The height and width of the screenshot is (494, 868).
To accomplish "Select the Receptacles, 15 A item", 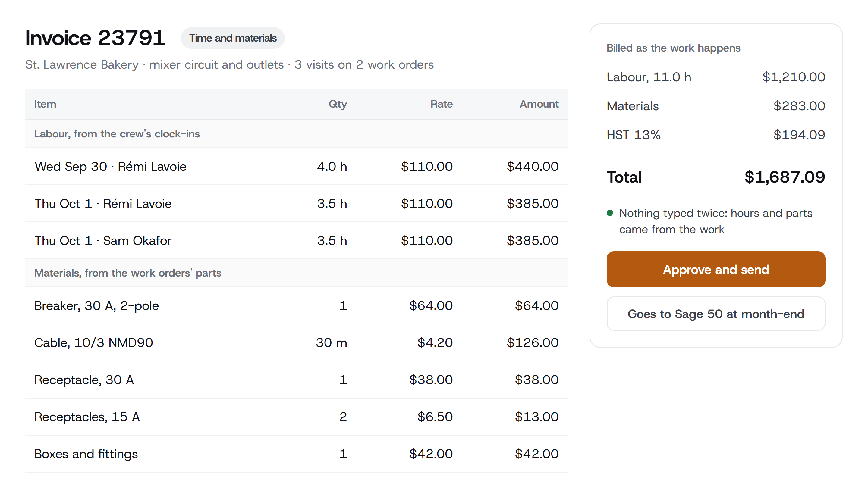I will (x=87, y=417).
